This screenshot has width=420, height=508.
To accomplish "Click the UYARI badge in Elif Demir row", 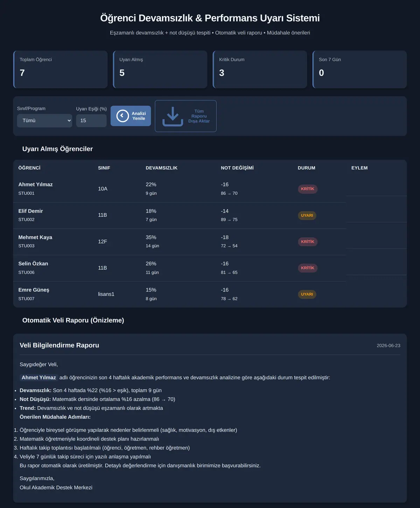I will (307, 215).
